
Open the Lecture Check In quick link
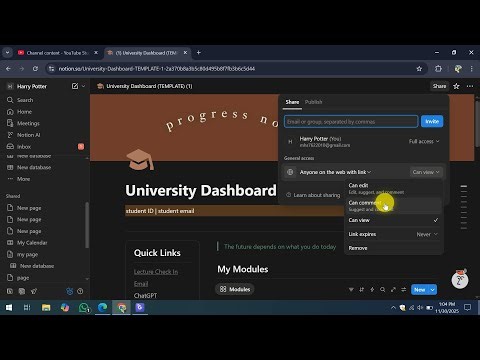pyautogui.click(x=156, y=272)
